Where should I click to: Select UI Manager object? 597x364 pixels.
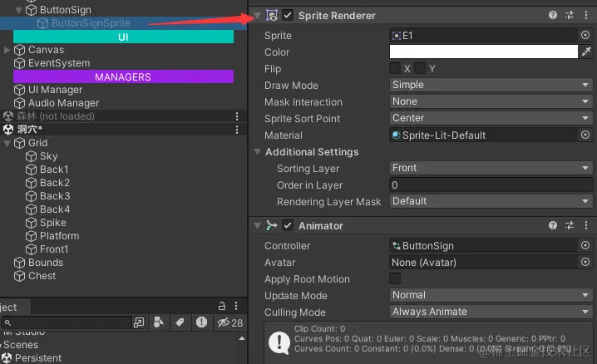pos(55,90)
